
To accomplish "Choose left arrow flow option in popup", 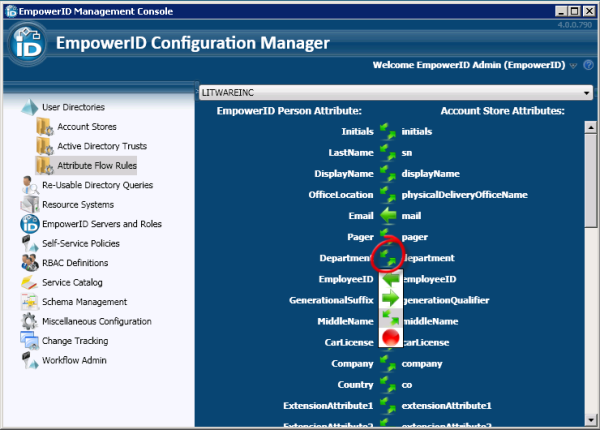I will 391,279.
